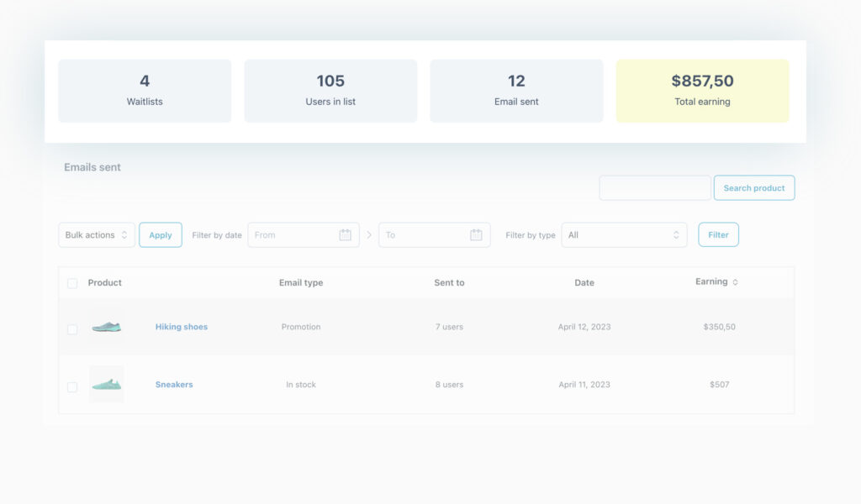Click the arrow between the date filter fields
This screenshot has height=504, width=861.
[x=369, y=235]
